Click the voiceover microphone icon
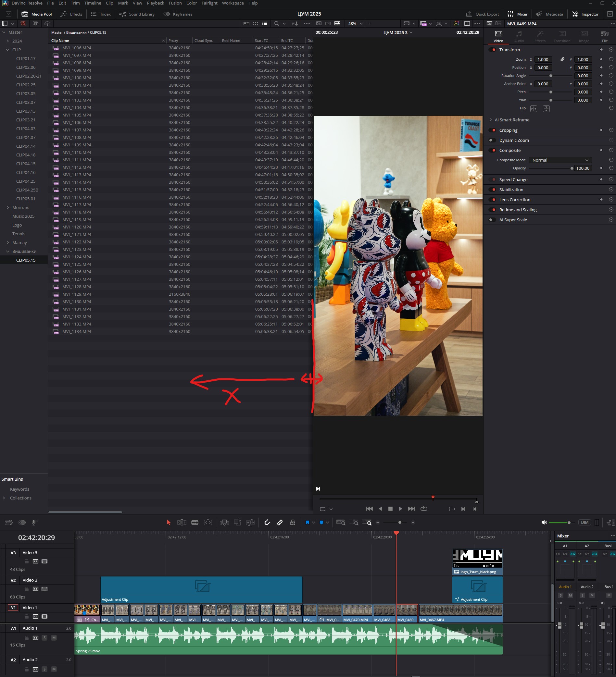This screenshot has height=677, width=616. (34, 522)
